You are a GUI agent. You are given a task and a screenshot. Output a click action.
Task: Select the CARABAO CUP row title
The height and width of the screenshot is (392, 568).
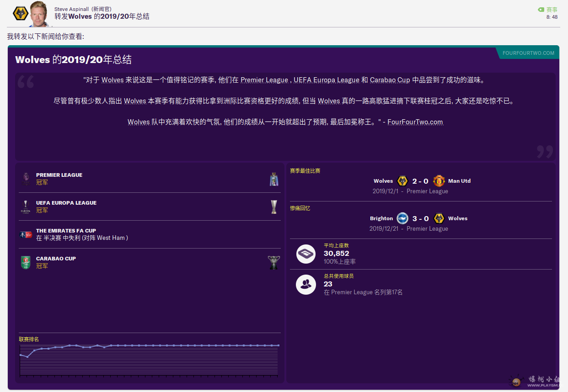(56, 259)
